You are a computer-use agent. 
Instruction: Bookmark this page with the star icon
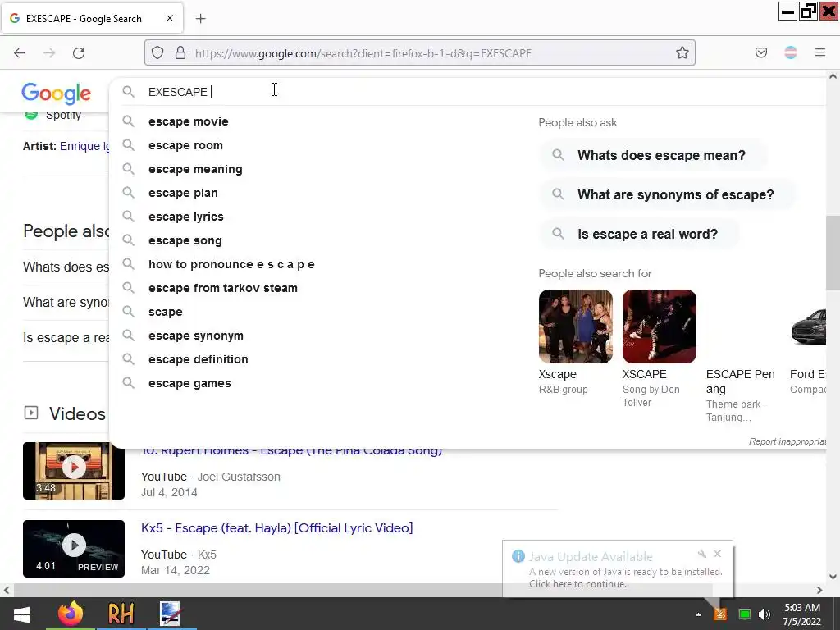pos(682,52)
